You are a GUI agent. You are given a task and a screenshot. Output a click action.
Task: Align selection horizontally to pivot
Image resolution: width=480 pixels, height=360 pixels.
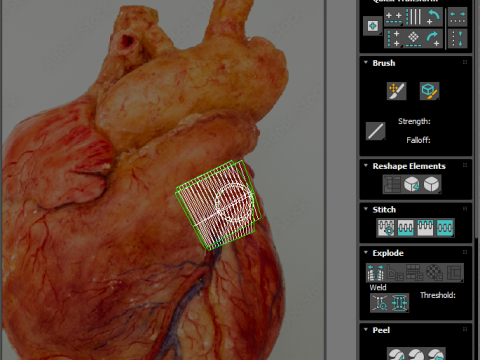click(394, 17)
